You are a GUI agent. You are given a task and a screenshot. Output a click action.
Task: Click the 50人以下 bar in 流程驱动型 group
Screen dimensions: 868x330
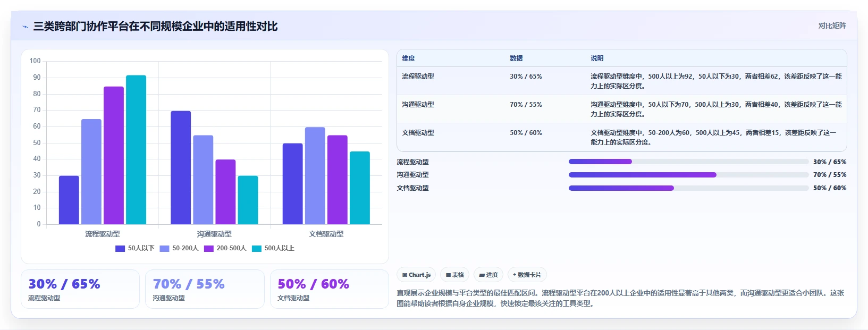coord(69,200)
